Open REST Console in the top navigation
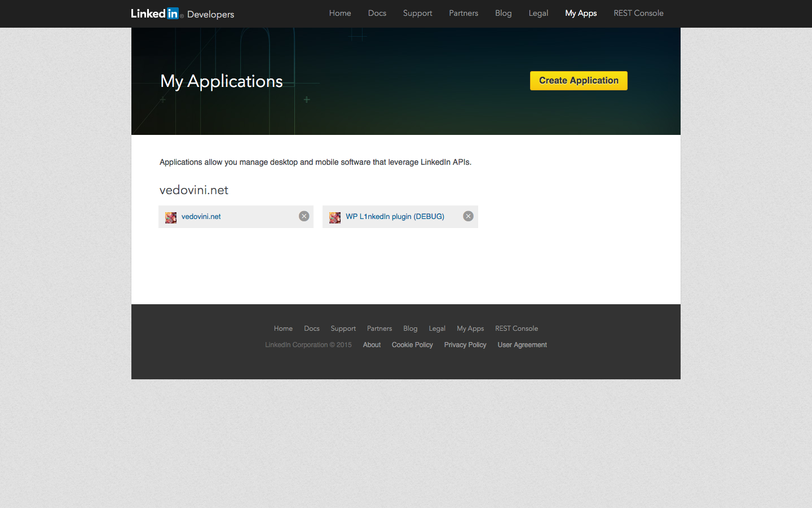 pos(638,13)
